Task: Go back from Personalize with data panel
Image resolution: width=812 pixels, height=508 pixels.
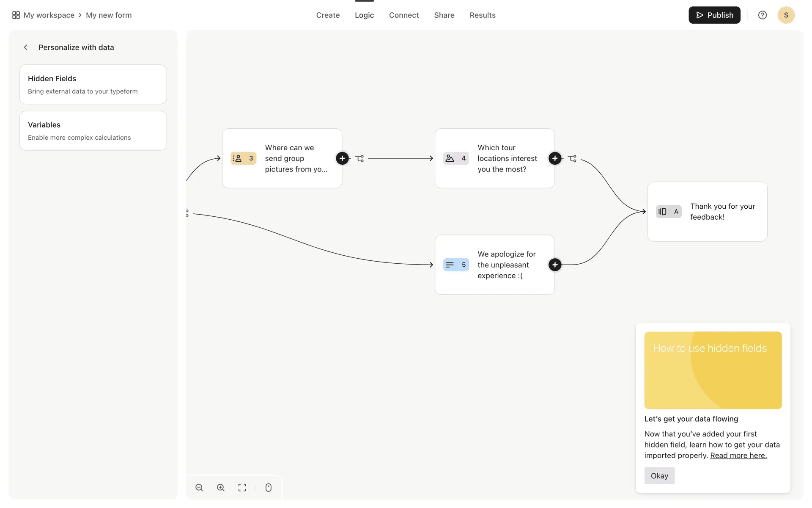Action: pyautogui.click(x=26, y=47)
